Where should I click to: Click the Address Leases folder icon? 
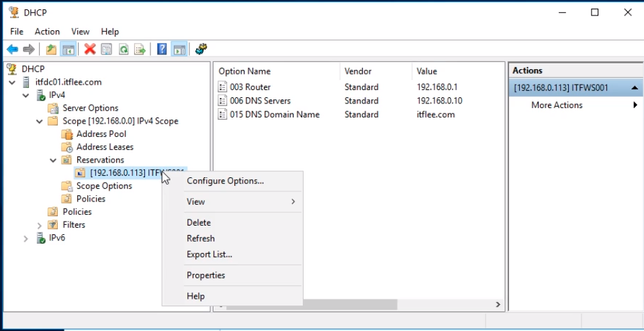66,147
